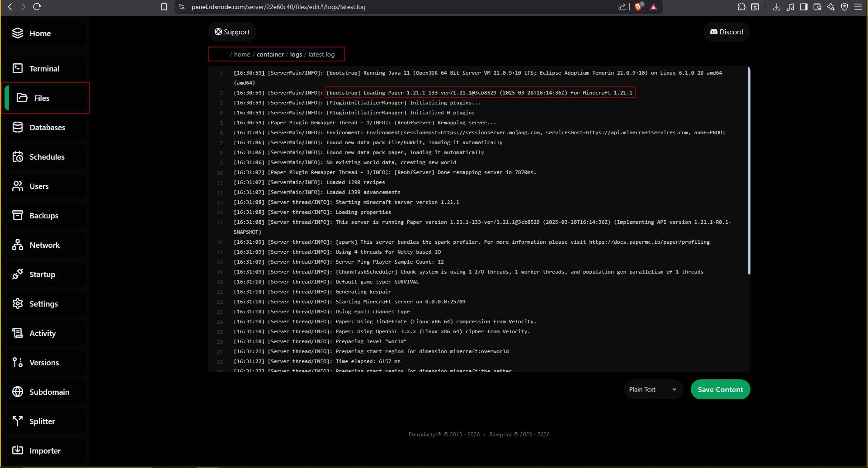Toggle the browser sidebar panel
868x468 pixels.
[804, 7]
